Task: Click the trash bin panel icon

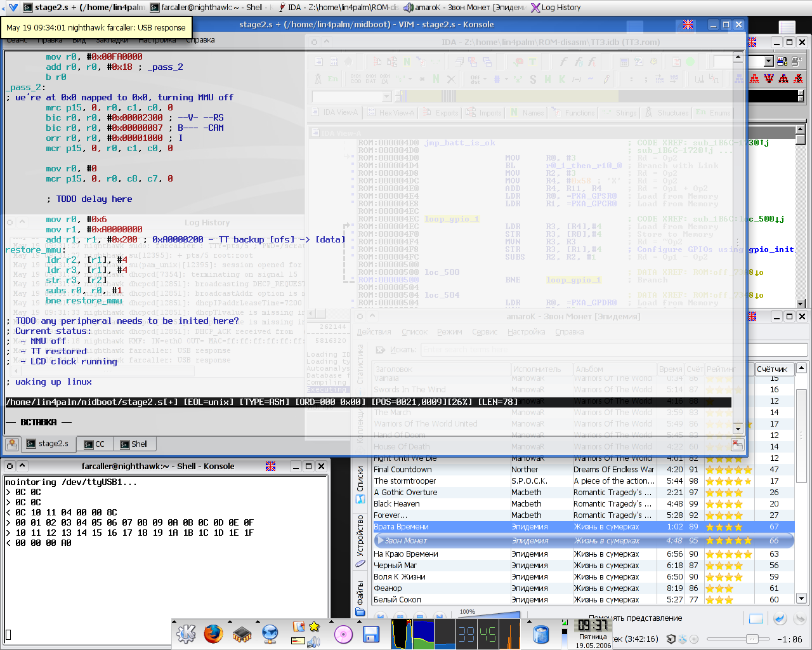Action: coord(541,633)
